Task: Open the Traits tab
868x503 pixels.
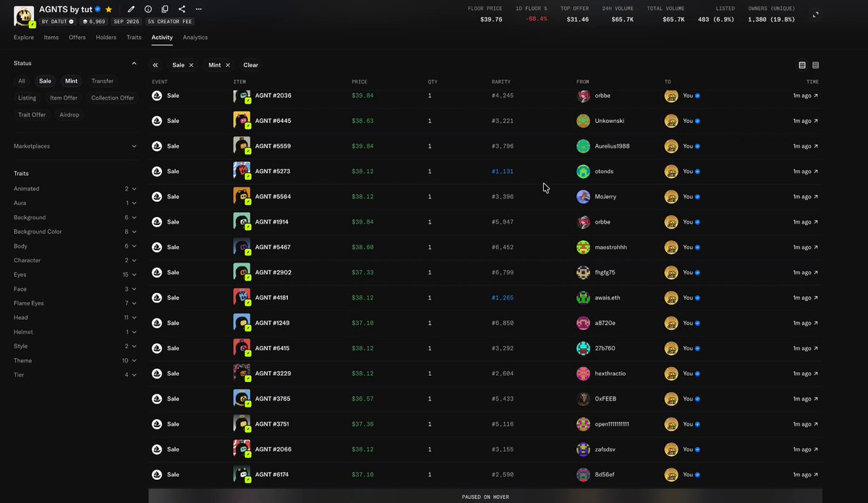Action: point(134,38)
